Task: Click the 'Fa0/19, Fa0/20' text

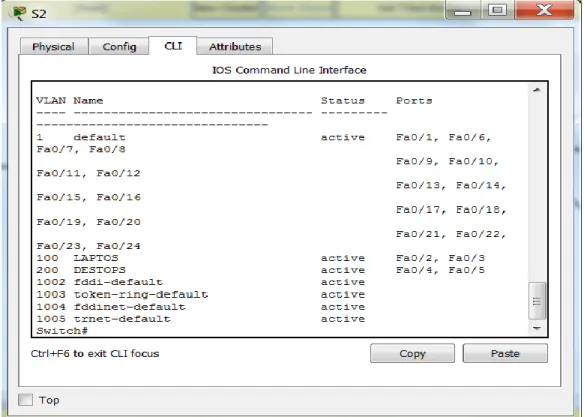Action: point(89,222)
